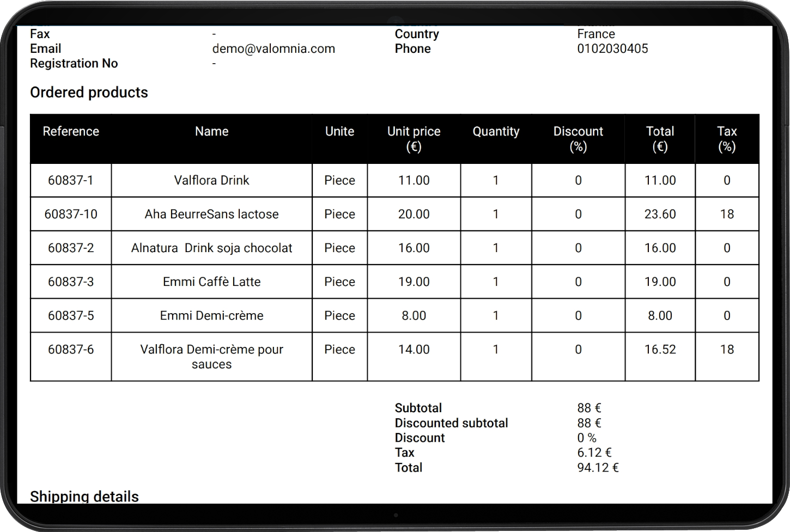Click the Tax (%) column header
The image size is (790, 532).
pos(727,139)
